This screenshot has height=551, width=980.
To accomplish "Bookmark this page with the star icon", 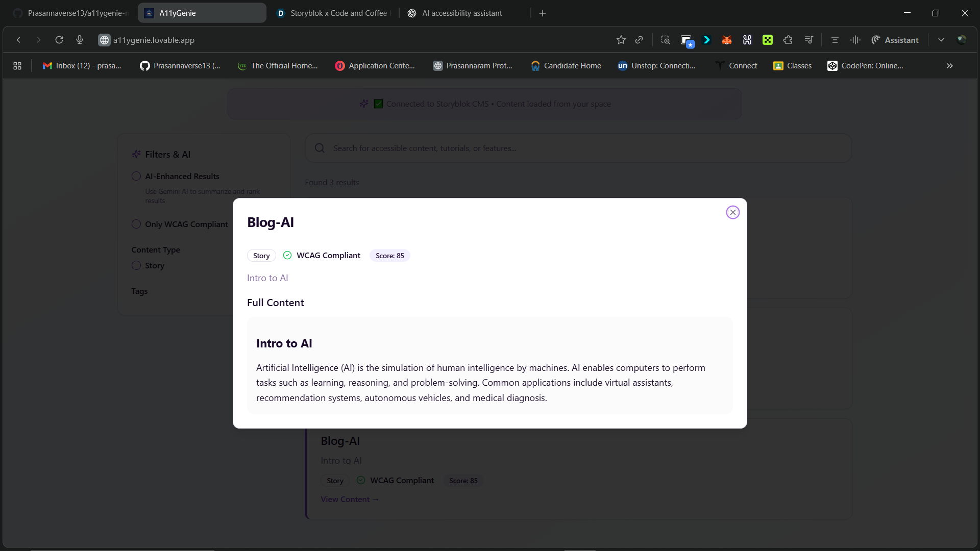I will pos(621,40).
